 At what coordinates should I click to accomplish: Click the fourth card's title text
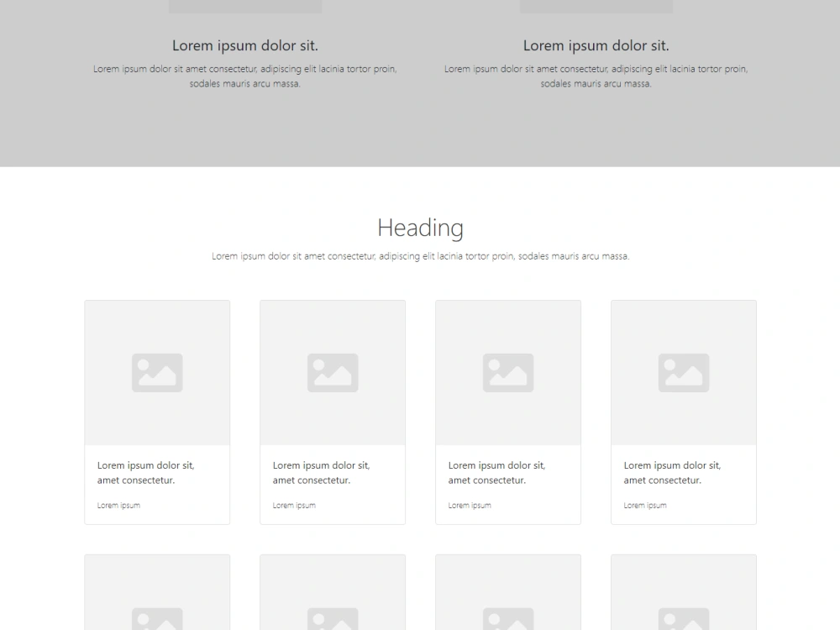tap(672, 472)
